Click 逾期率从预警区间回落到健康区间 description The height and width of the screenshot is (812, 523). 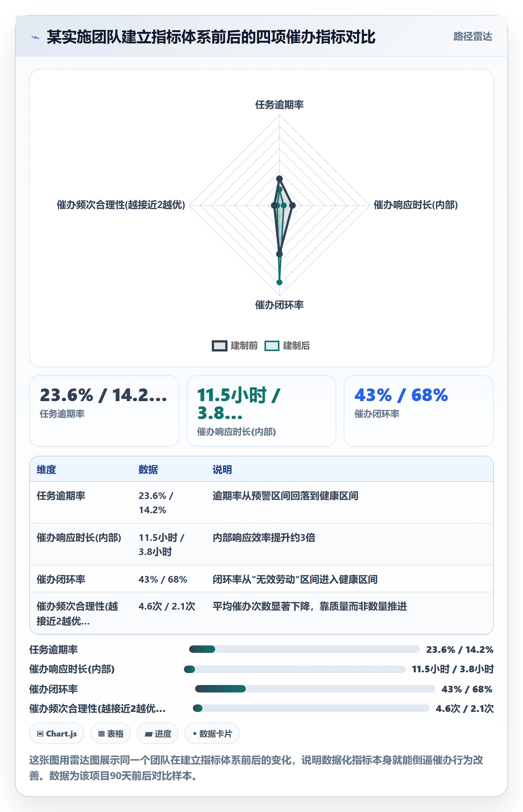pos(285,496)
